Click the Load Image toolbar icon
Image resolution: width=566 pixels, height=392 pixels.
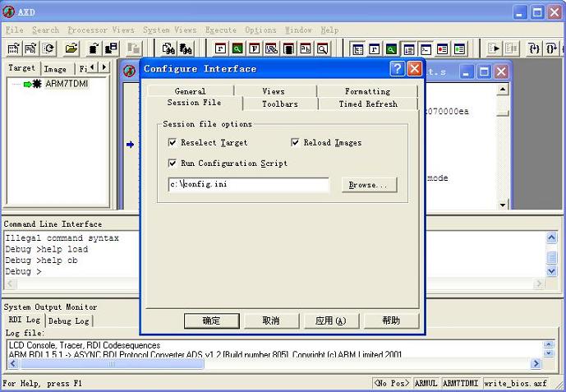click(14, 48)
